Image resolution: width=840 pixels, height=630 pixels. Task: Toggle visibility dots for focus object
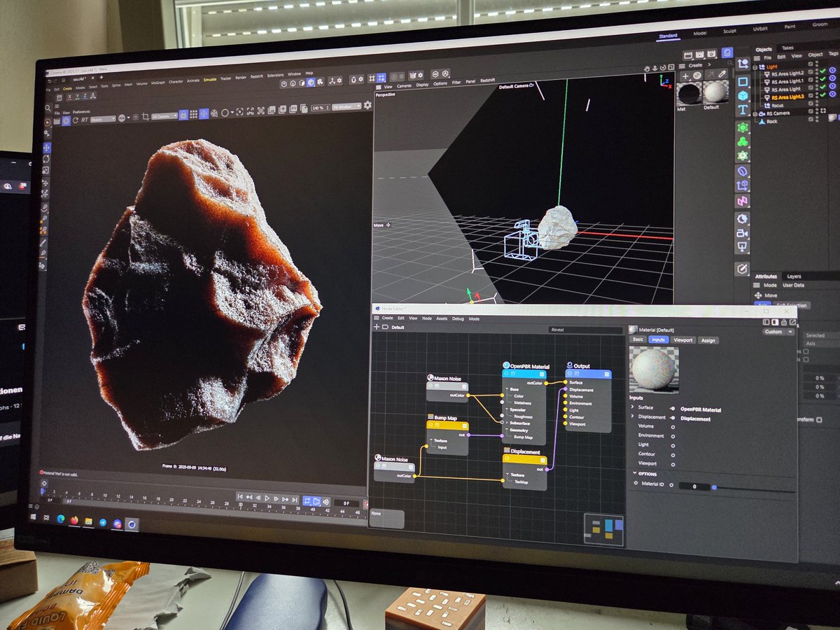pyautogui.click(x=817, y=104)
